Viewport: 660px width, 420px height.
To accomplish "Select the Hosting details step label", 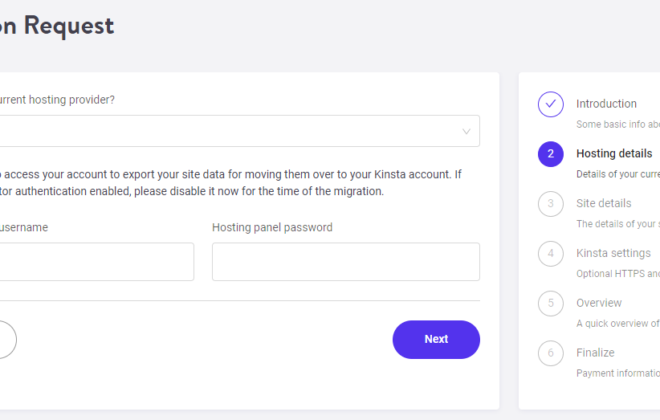I will (x=614, y=154).
